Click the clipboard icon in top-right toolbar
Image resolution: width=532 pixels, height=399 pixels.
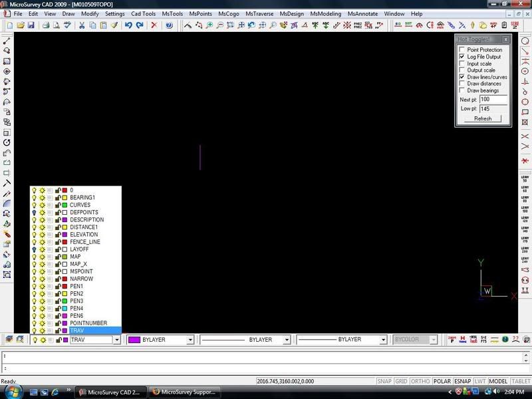(504, 25)
